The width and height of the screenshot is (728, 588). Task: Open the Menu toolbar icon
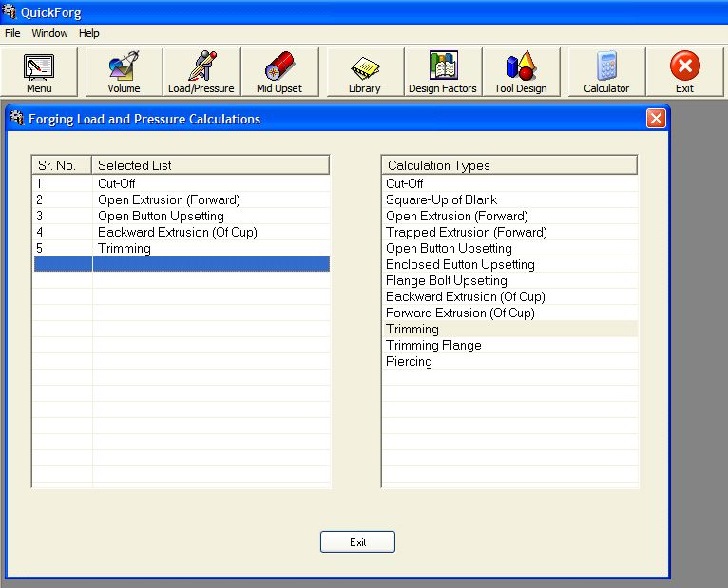point(39,73)
